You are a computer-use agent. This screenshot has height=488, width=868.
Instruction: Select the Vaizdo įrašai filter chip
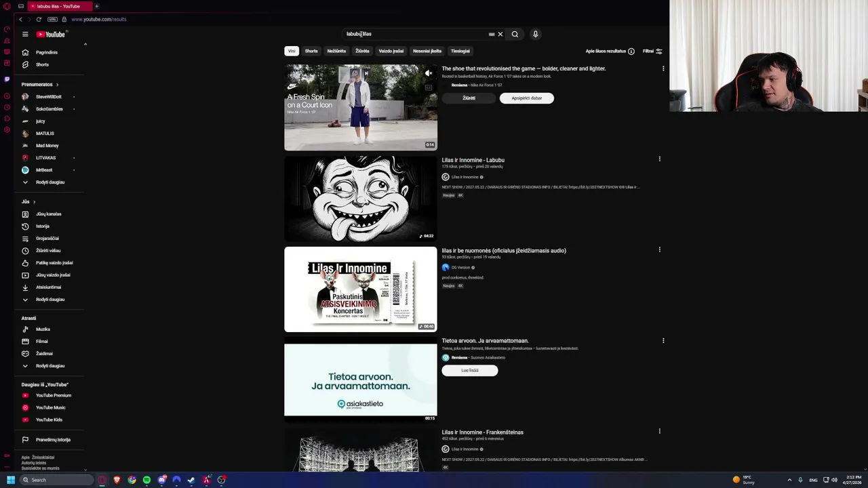point(391,51)
